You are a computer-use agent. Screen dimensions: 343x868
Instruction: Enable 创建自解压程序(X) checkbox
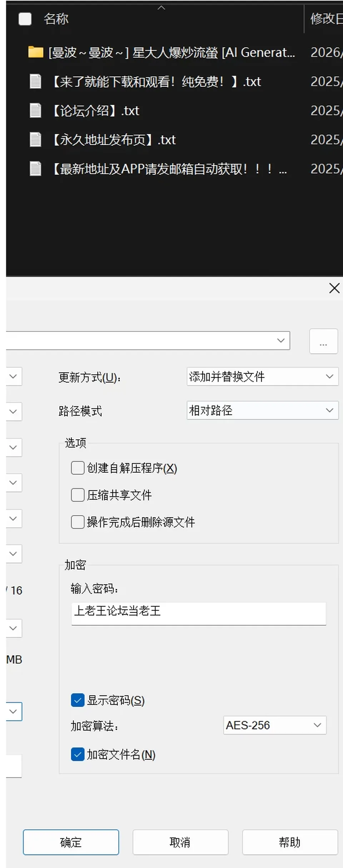click(78, 468)
